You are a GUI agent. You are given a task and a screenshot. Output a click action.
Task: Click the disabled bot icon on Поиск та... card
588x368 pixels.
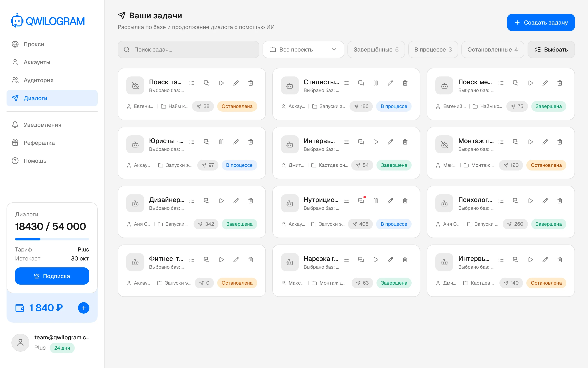click(135, 85)
